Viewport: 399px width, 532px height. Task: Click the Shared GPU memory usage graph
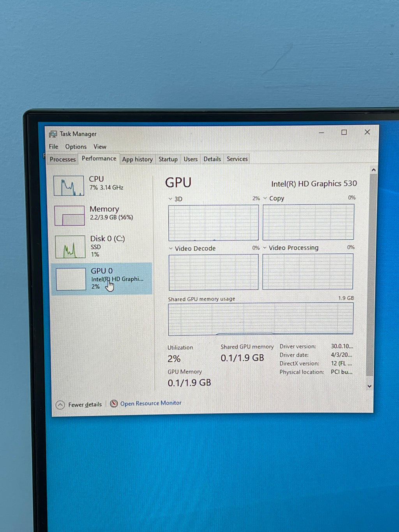261,319
